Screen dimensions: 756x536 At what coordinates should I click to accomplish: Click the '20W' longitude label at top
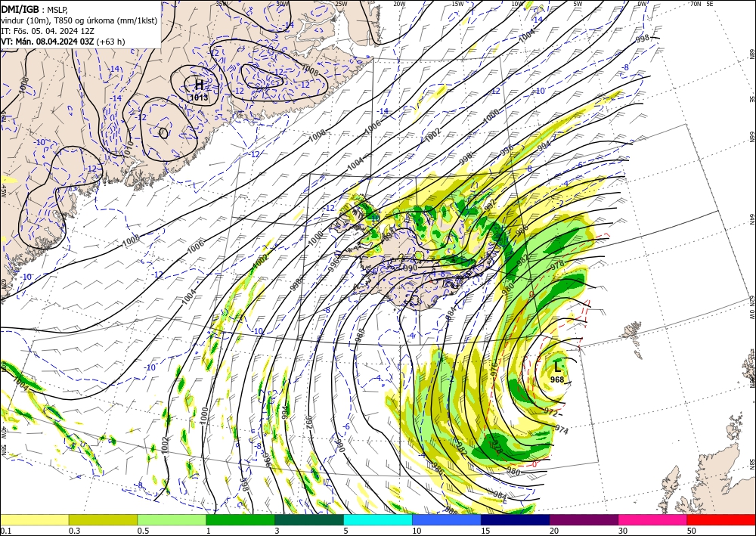399,4
